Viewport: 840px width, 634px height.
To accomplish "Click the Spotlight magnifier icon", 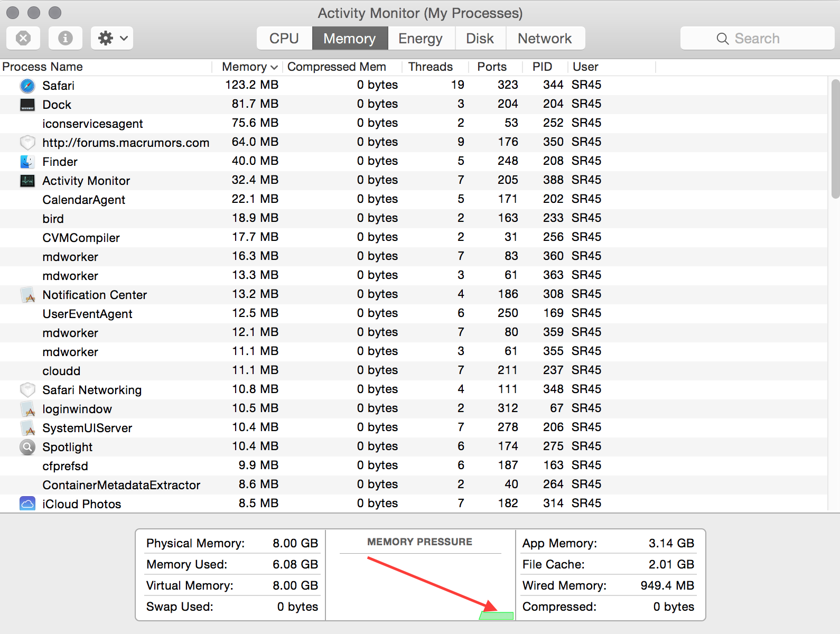I will click(x=27, y=447).
